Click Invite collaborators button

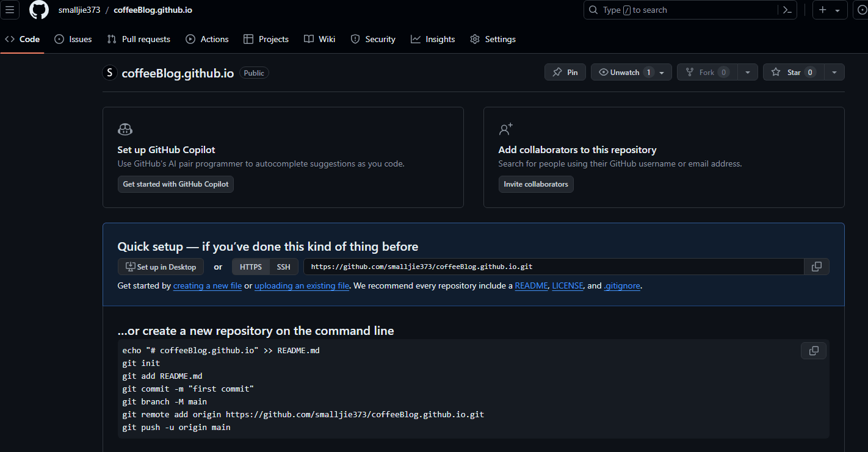pyautogui.click(x=536, y=184)
